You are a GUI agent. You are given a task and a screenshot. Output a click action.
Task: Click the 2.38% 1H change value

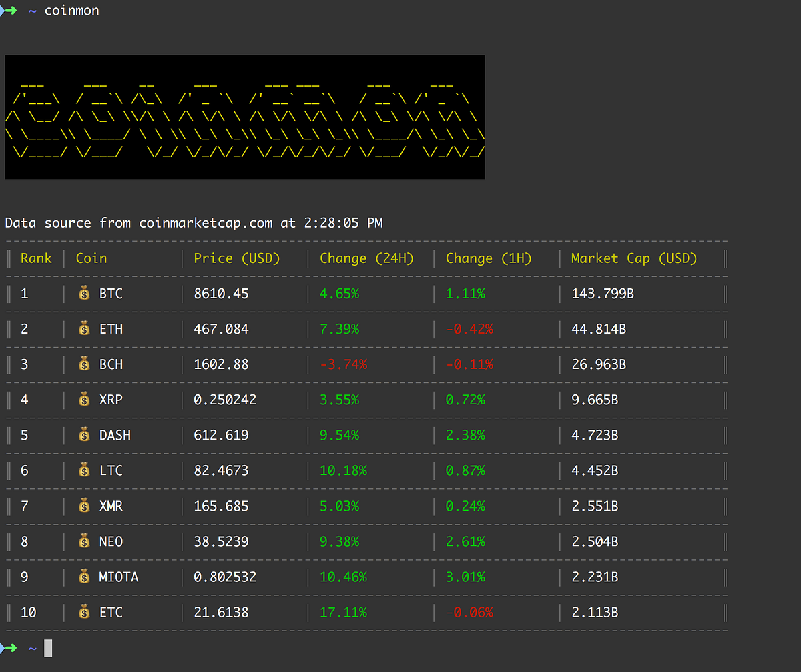tap(465, 435)
